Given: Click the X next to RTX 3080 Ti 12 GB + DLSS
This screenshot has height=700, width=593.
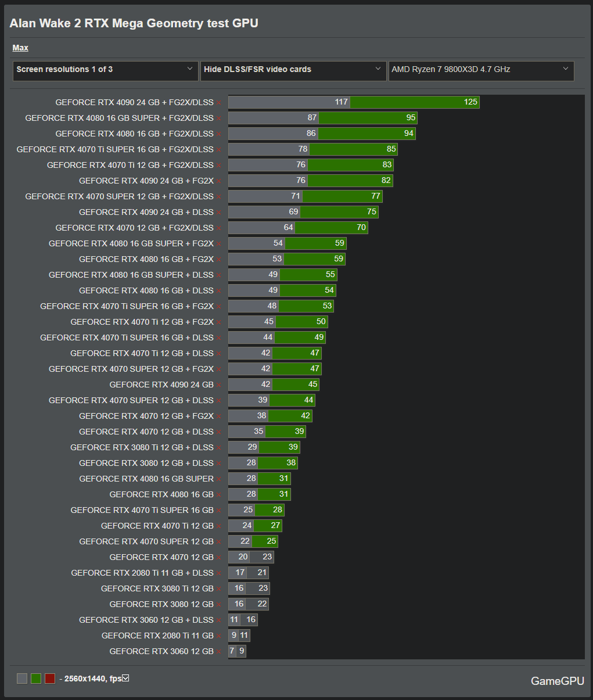Looking at the screenshot, I should [x=219, y=448].
